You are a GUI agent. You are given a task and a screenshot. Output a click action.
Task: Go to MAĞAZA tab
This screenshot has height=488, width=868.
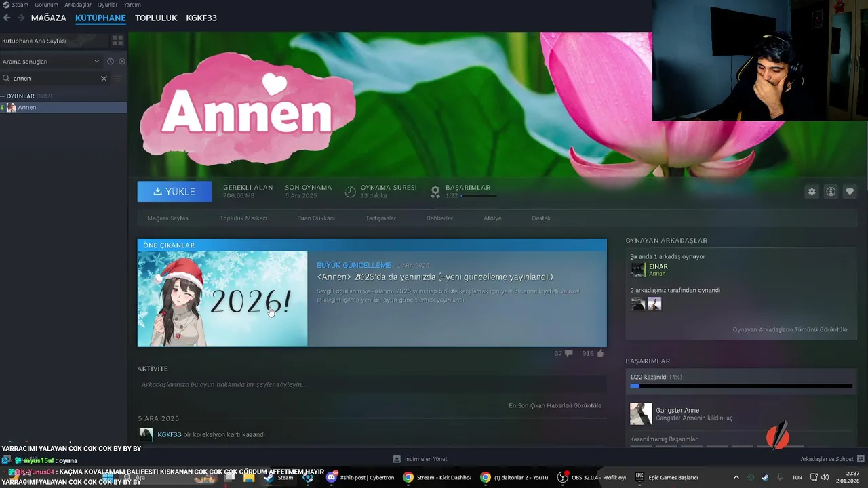click(49, 18)
